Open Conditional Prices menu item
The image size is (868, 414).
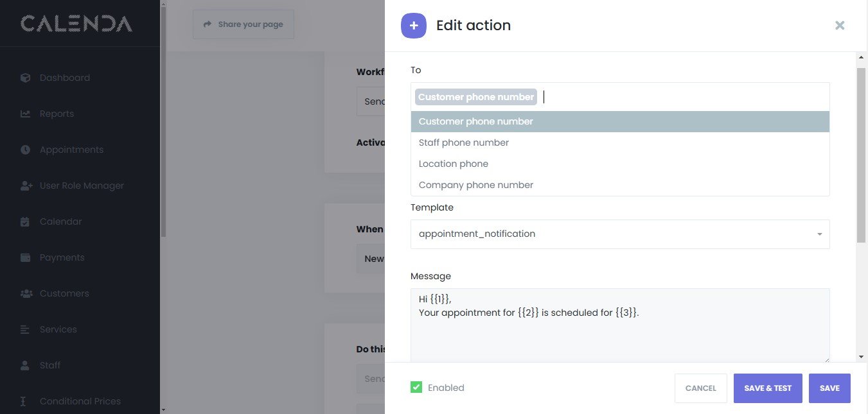tap(80, 401)
